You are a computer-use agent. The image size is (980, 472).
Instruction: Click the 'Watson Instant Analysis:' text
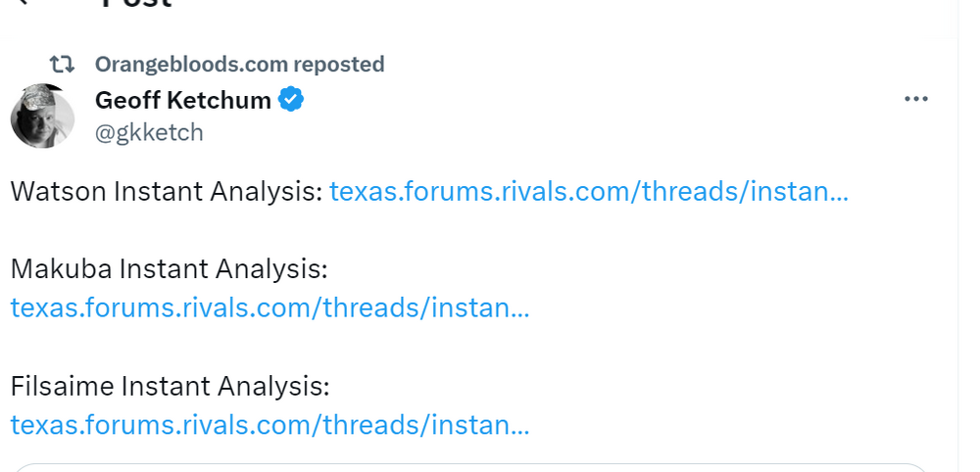[167, 191]
